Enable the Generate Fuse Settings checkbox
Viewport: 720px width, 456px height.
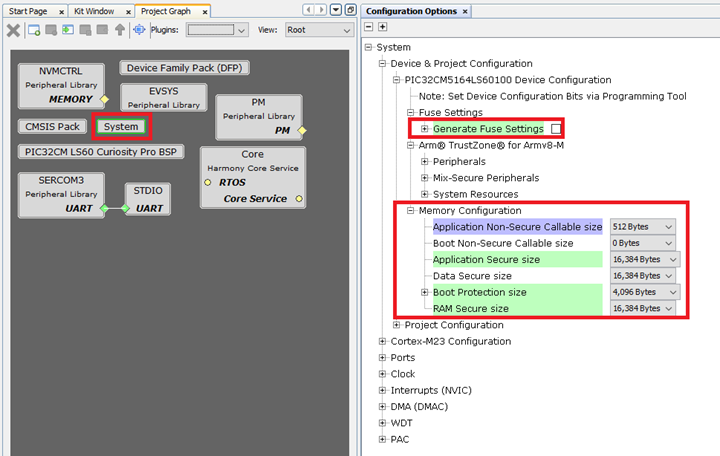coord(556,129)
